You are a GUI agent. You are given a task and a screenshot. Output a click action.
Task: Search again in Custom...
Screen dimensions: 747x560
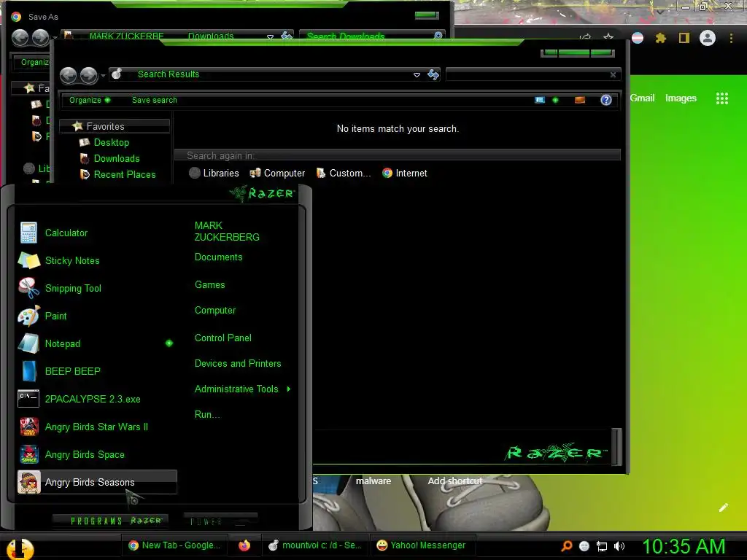344,174
